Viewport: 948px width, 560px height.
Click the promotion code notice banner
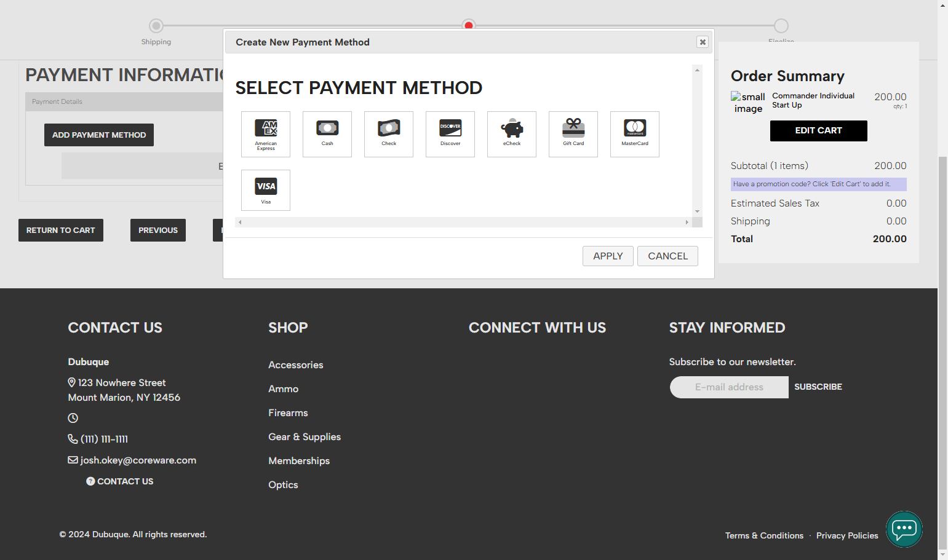pos(819,184)
